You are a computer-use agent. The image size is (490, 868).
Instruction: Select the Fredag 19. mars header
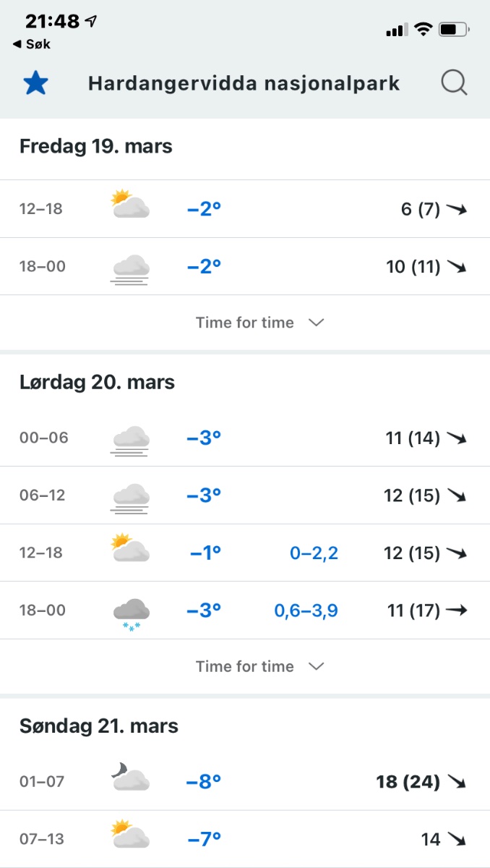point(96,146)
